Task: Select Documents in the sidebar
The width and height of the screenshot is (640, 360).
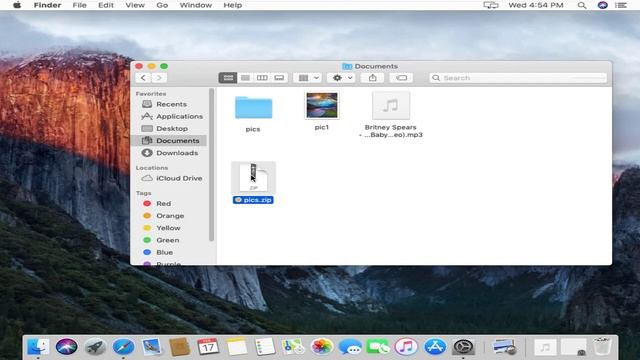Action: pos(169,141)
